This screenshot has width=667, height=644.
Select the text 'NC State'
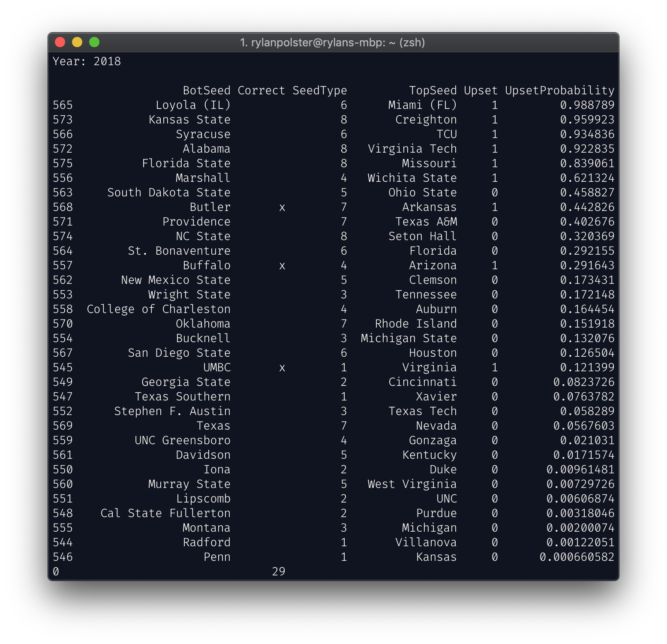coord(203,236)
